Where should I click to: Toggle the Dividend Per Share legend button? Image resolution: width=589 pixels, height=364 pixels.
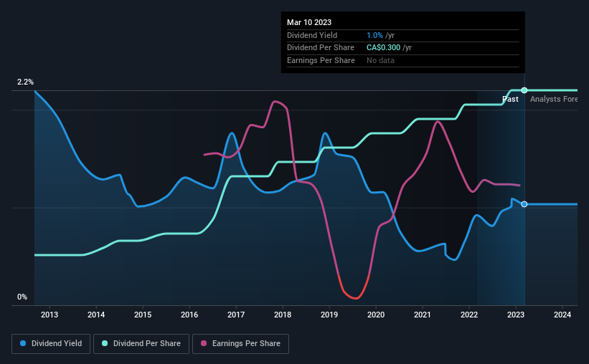point(141,344)
